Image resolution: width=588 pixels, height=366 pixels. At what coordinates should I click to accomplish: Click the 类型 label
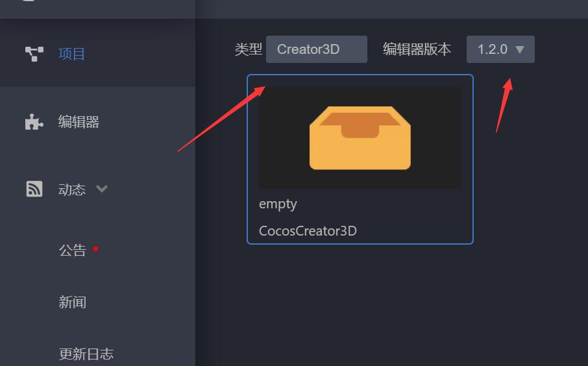pos(249,49)
